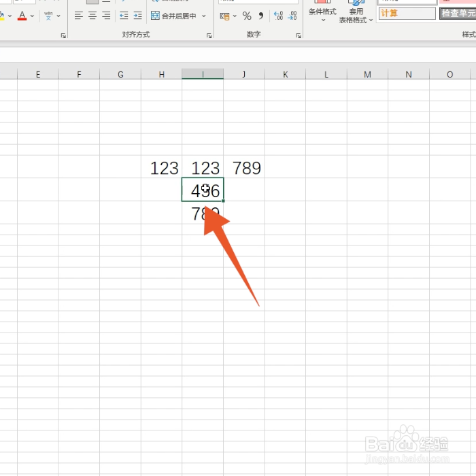Increase the cell indent
Viewport: 476px width, 476px height.
coord(137,16)
